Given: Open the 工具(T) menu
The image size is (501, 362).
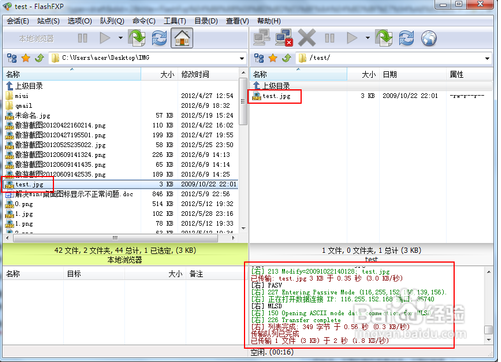Looking at the screenshot, I should [x=175, y=21].
